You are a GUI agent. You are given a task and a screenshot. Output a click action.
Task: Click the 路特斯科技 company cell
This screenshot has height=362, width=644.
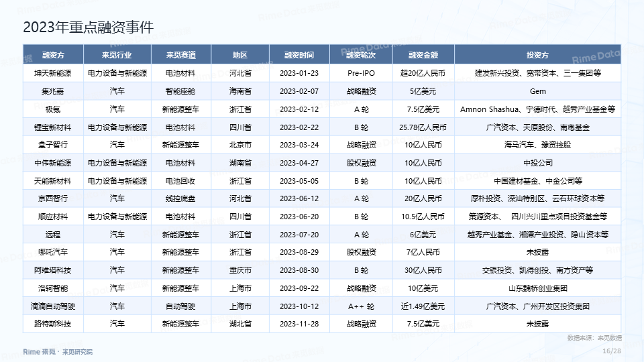point(53,324)
